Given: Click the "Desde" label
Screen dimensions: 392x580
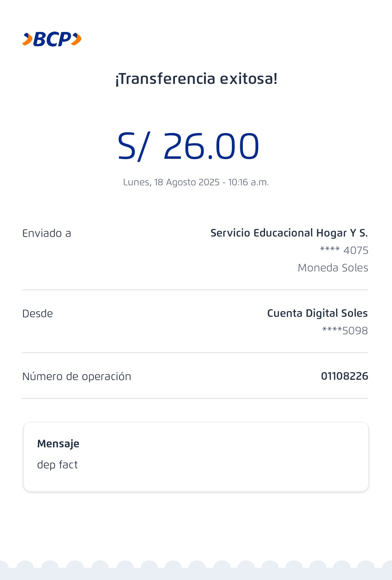Looking at the screenshot, I should (x=37, y=314).
